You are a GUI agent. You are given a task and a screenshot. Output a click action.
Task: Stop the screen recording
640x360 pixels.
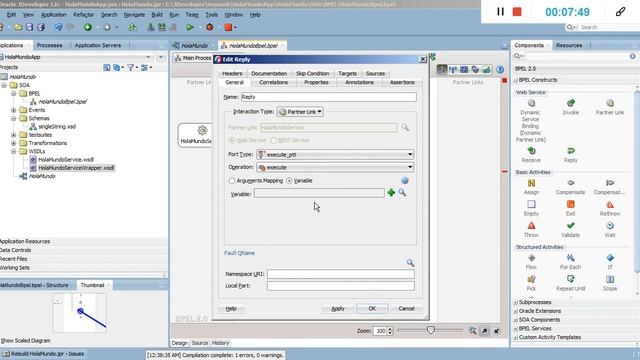tap(517, 12)
